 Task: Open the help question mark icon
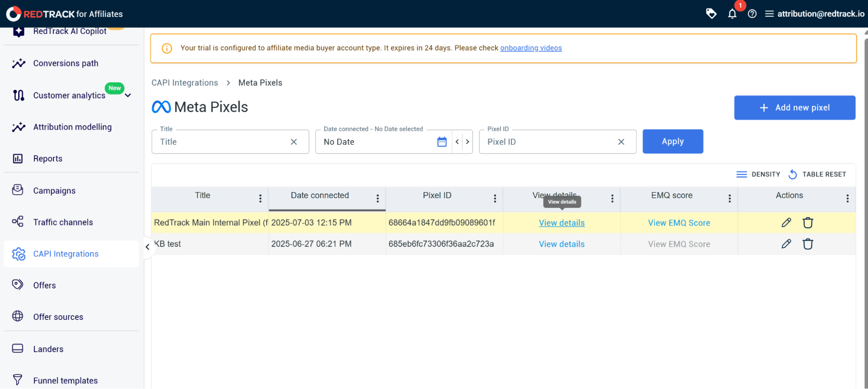click(x=752, y=14)
